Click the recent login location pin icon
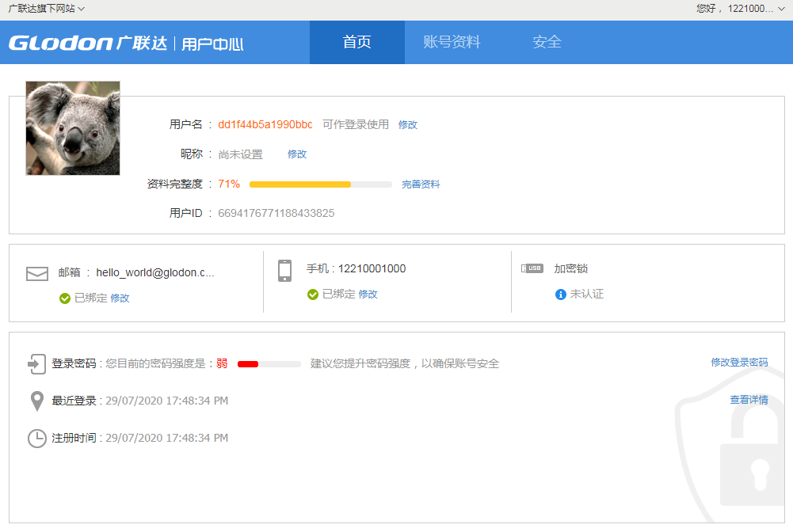793x532 pixels. (x=36, y=401)
